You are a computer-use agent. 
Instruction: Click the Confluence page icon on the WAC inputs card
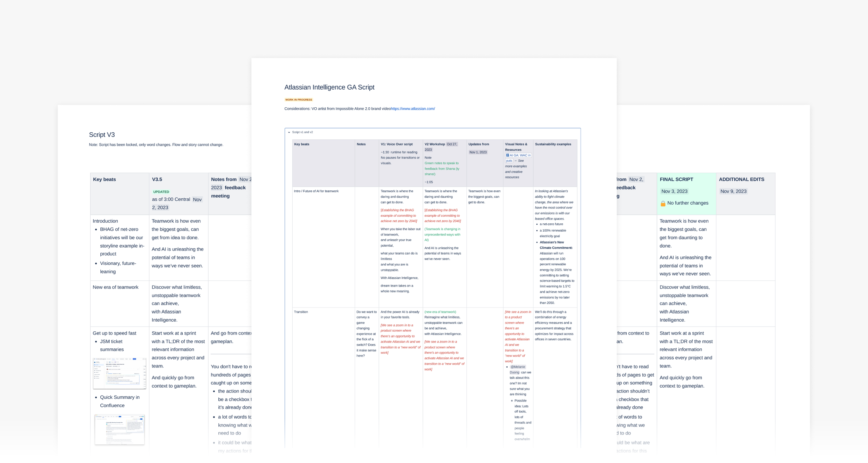coord(507,155)
